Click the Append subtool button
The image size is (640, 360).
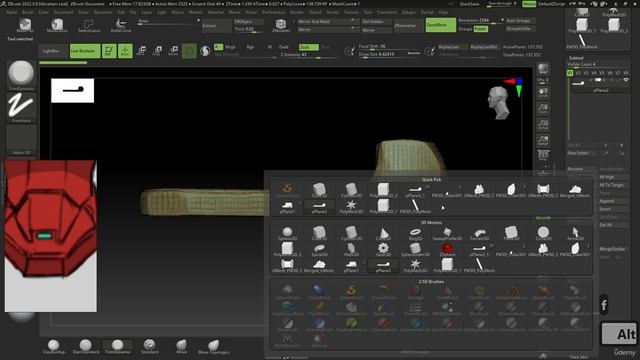point(613,201)
